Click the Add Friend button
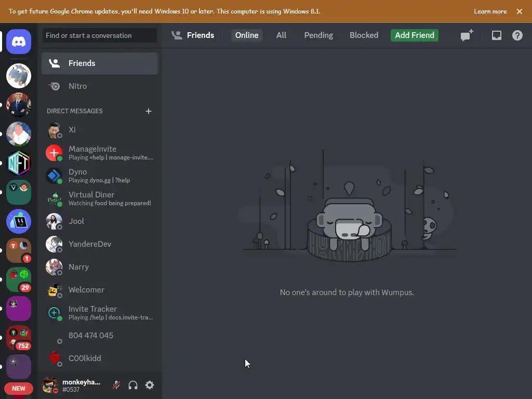The height and width of the screenshot is (399, 532). (x=414, y=35)
